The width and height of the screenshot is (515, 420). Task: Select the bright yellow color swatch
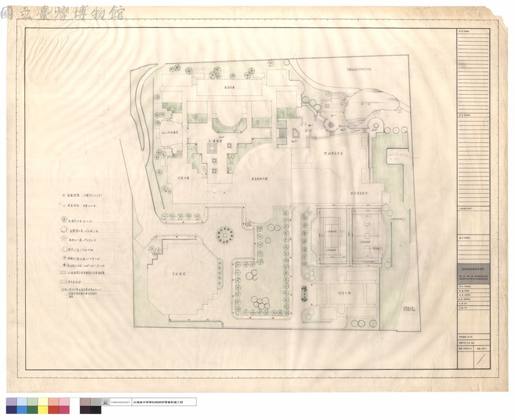pos(43,410)
